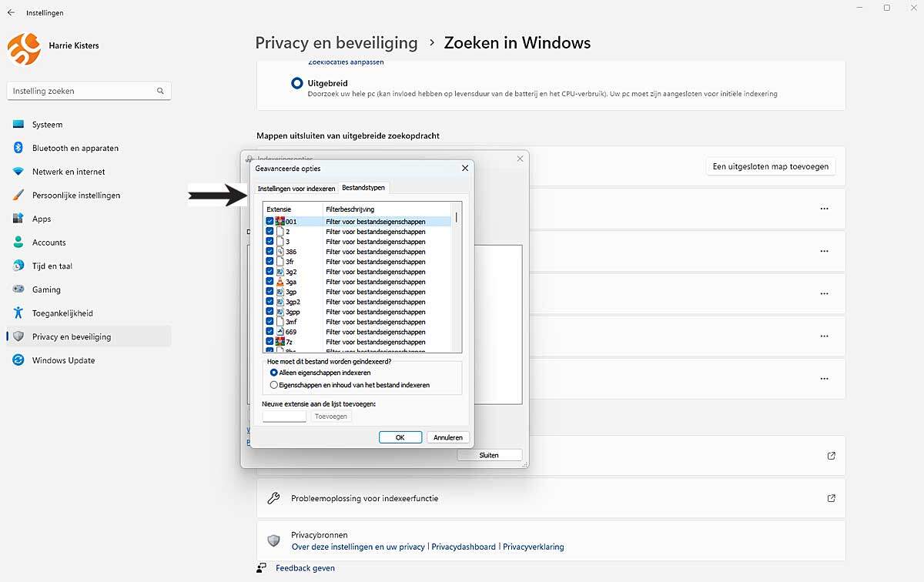Screen dimensions: 924x582
Task: Open the fifth excluded folder's three-dot menu
Action: (824, 378)
